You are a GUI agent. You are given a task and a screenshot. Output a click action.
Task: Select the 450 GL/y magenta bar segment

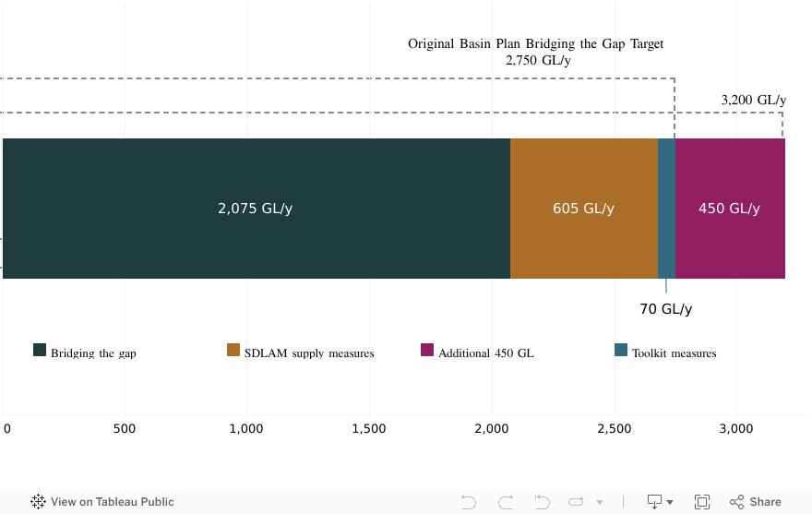(x=729, y=209)
